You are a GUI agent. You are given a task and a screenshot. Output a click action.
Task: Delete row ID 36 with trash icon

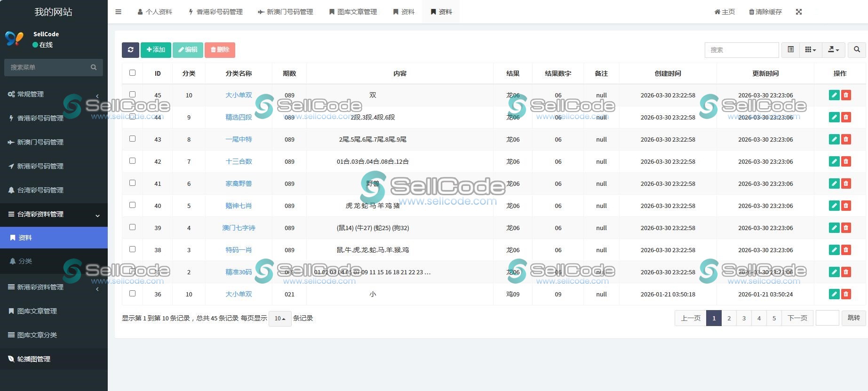tap(846, 294)
